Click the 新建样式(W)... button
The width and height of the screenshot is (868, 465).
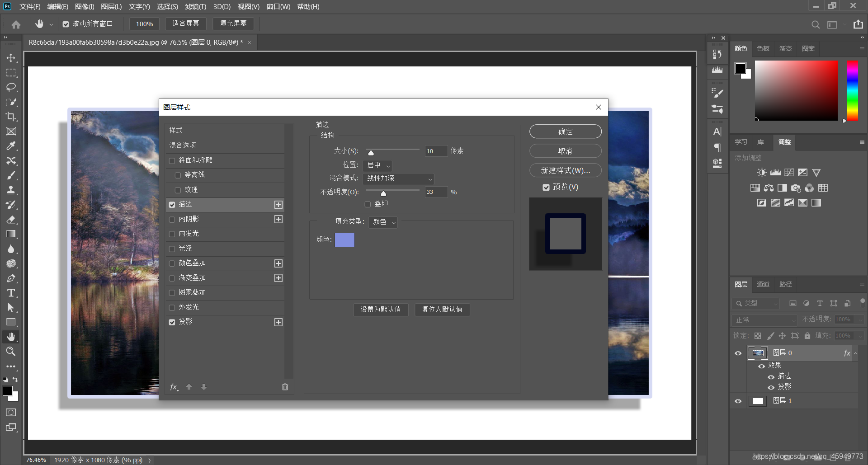pyautogui.click(x=565, y=170)
